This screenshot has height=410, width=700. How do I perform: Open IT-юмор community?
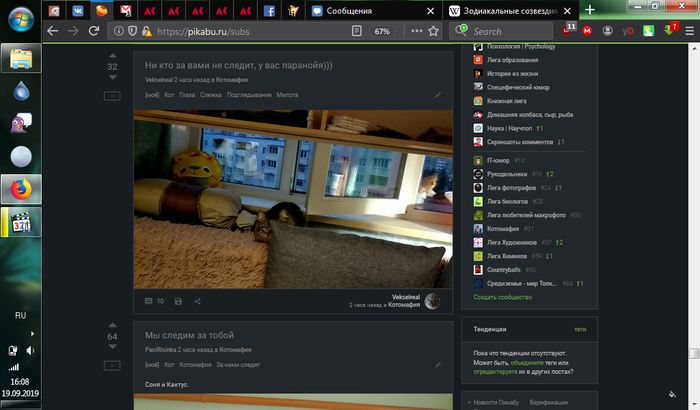point(498,160)
